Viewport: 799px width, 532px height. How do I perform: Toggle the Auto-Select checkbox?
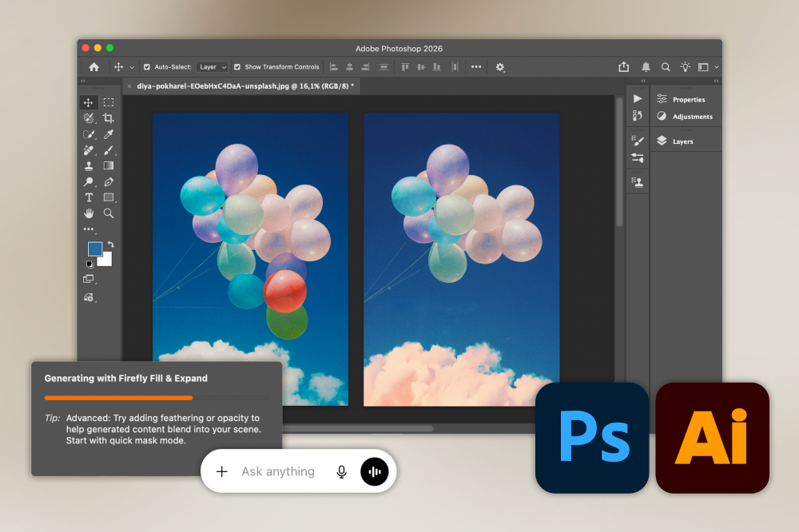pos(147,67)
